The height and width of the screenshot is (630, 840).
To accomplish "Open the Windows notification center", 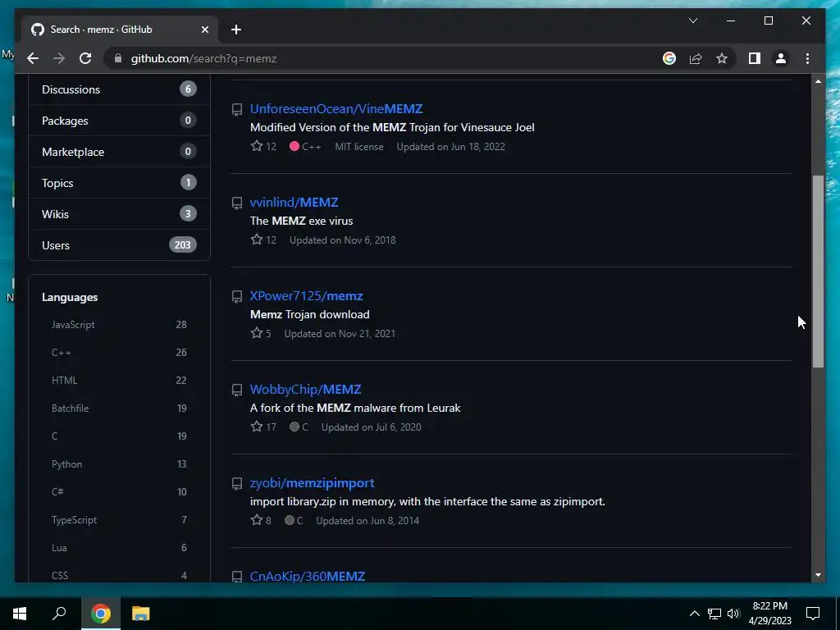I will click(813, 614).
